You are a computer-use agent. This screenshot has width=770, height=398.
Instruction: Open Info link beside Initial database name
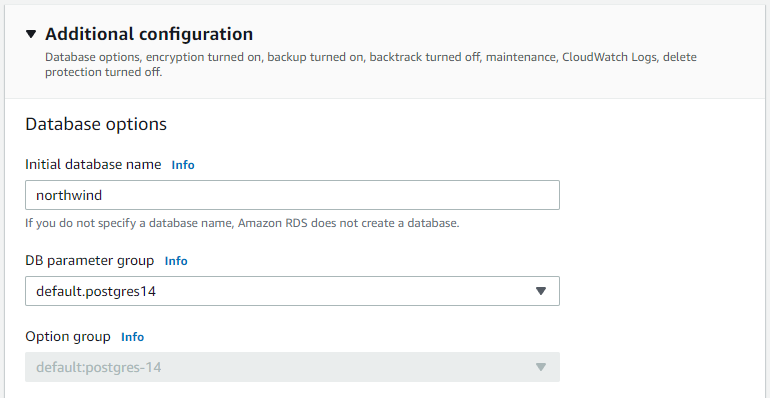[183, 165]
